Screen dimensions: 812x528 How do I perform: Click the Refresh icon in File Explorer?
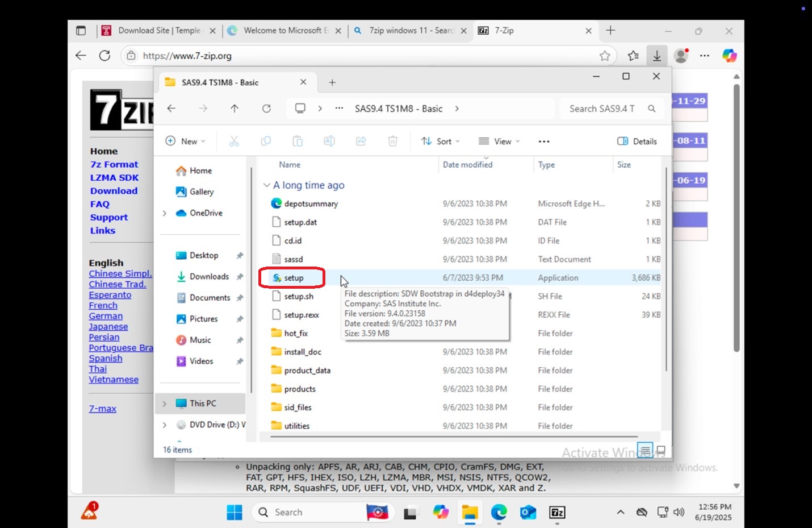266,109
